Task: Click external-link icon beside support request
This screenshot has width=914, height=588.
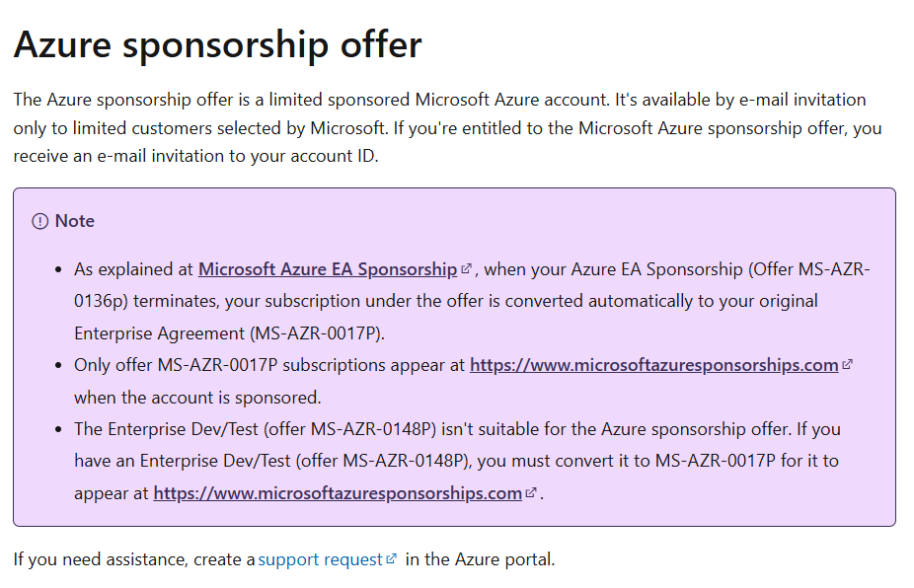Action: click(391, 558)
